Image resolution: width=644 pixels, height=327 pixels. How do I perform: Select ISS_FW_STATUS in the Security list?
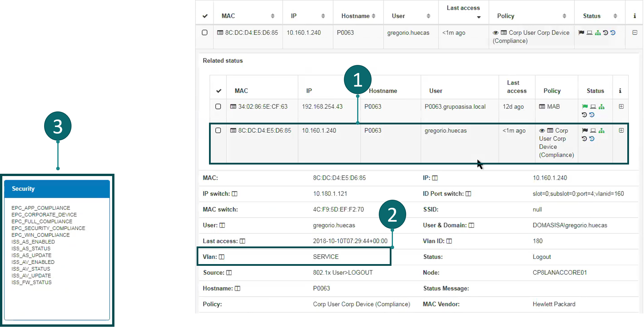click(31, 283)
